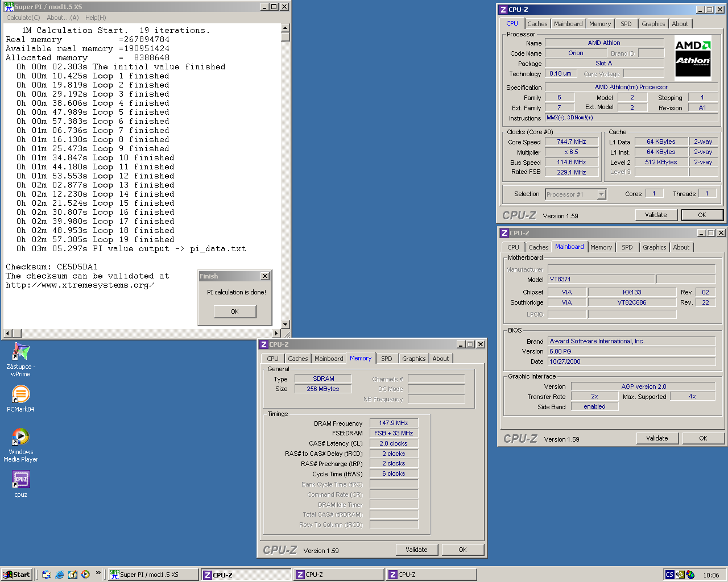Open Graphics tab in top CPU-Z window
Viewport: 728px width, 582px height.
coord(653,24)
